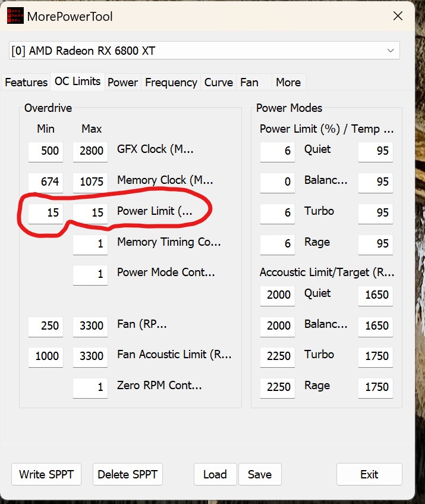Click the 'Fan (RP...' label
Image resolution: width=425 pixels, height=504 pixels.
(141, 324)
